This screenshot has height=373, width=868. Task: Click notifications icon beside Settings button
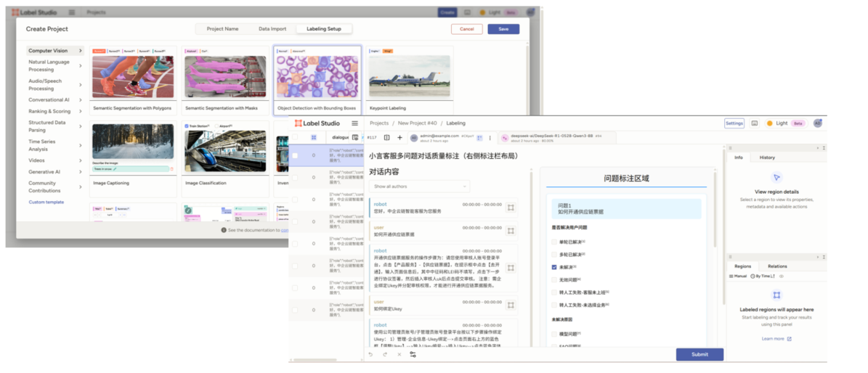(x=754, y=123)
